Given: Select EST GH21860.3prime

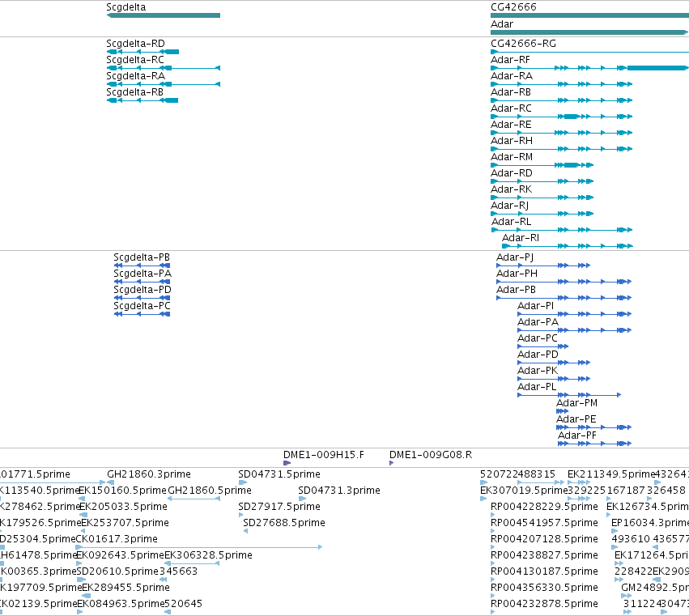Looking at the screenshot, I should click(x=149, y=474).
